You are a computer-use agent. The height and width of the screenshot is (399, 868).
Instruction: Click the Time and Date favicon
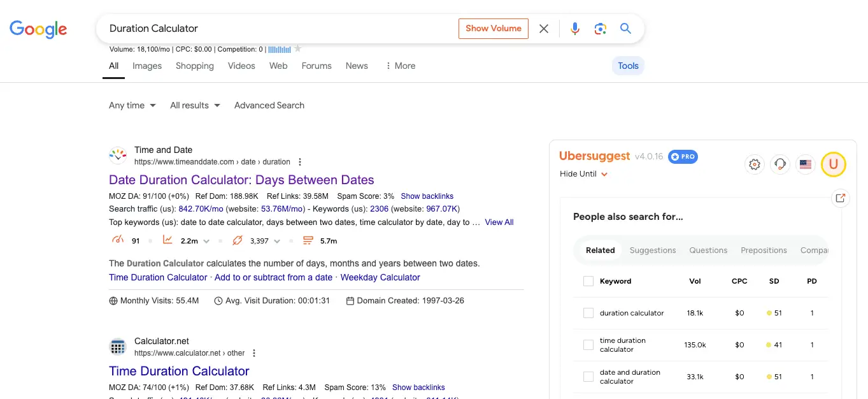[118, 156]
